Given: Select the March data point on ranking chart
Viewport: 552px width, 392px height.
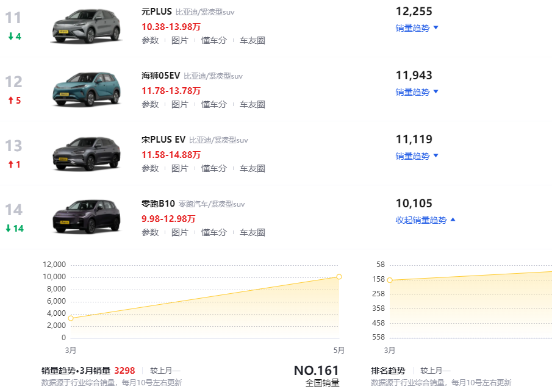Looking at the screenshot, I should tap(390, 280).
